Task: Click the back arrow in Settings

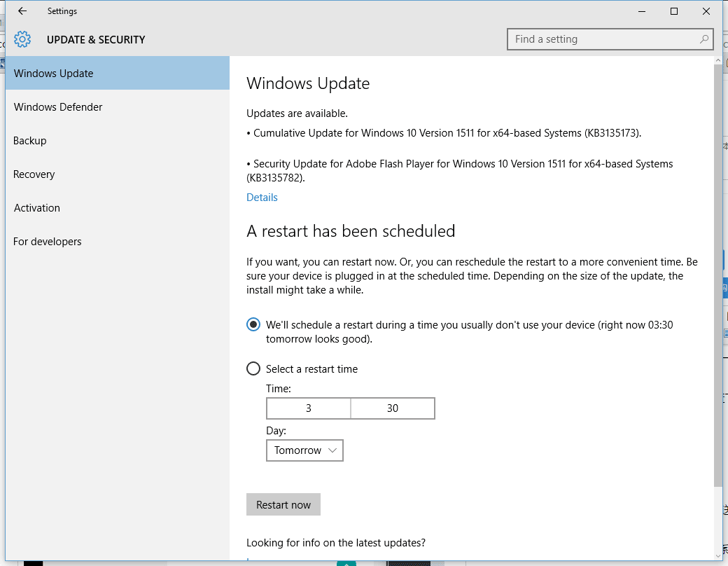Action: 22,11
